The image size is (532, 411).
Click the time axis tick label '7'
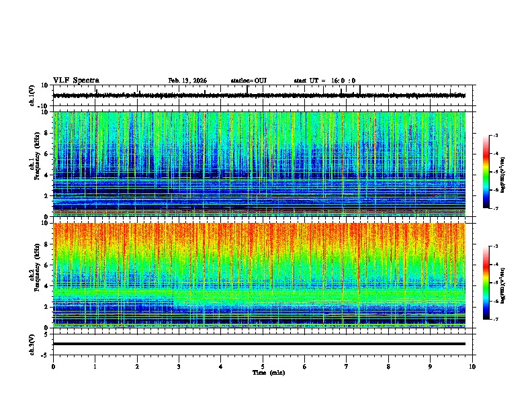tap(347, 367)
